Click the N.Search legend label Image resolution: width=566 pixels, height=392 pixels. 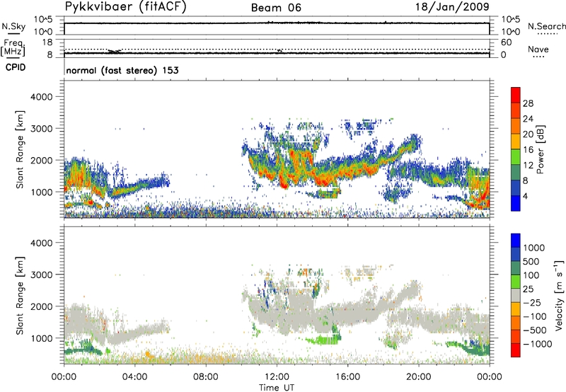pyautogui.click(x=546, y=26)
